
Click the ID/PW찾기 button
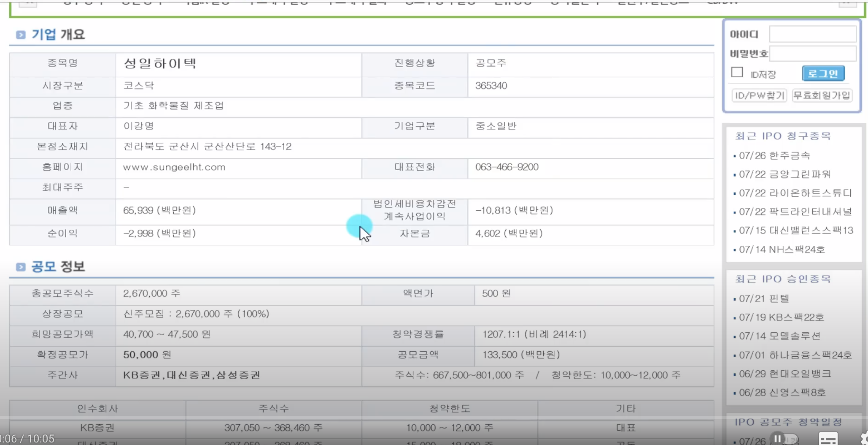click(x=759, y=95)
